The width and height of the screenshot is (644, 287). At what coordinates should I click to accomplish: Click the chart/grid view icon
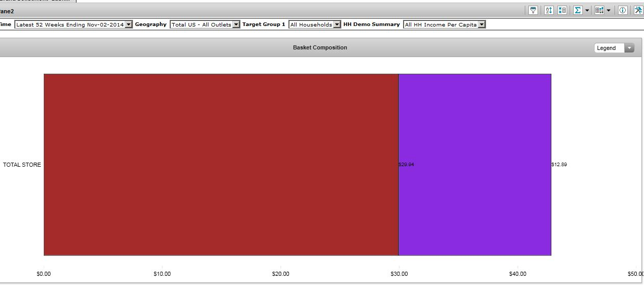tap(599, 10)
